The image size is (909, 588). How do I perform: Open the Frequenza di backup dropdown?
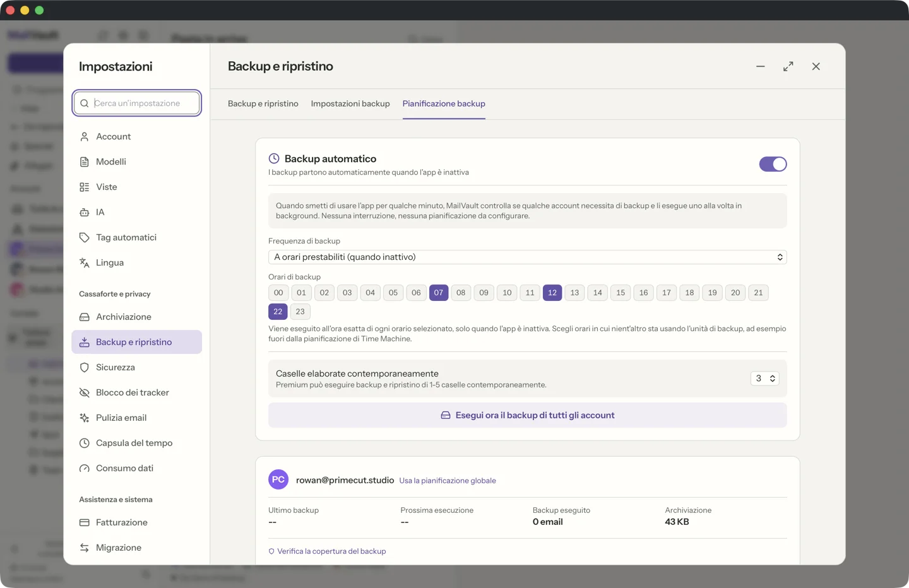[527, 257]
